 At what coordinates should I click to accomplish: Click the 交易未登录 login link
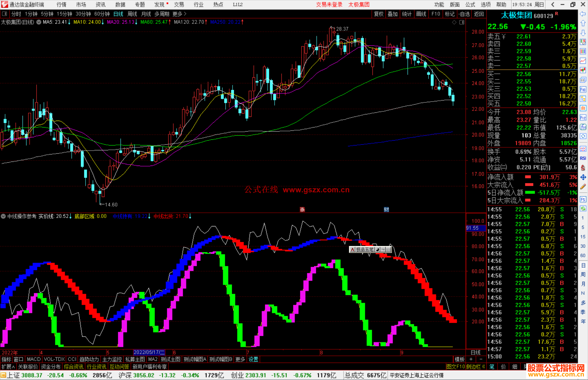pyautogui.click(x=329, y=5)
